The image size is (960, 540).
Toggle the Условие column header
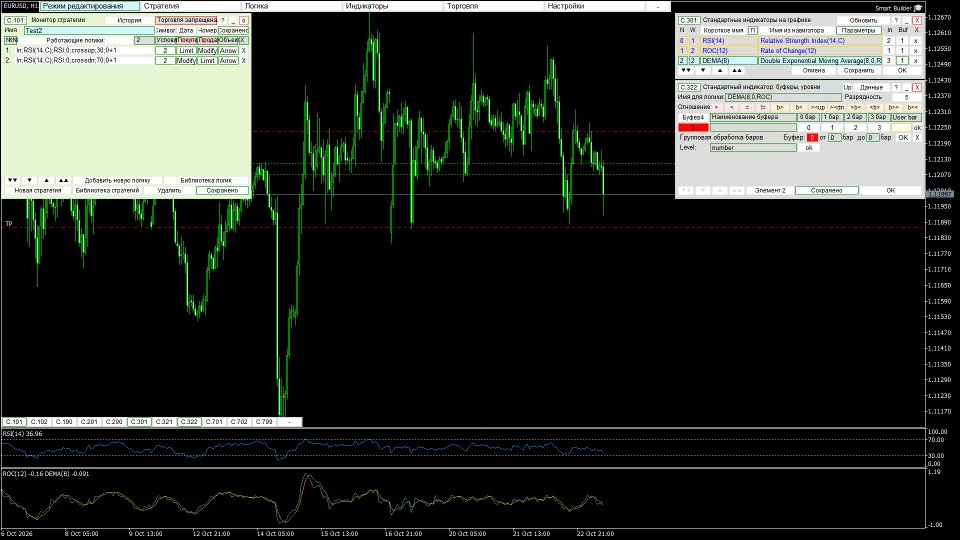166,40
